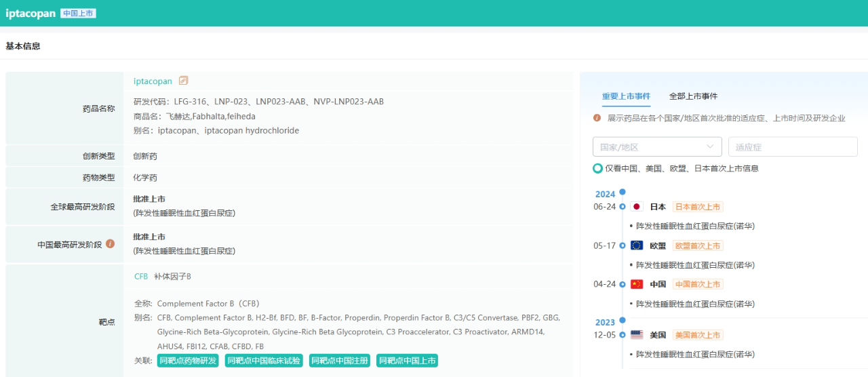Switch to the 重要上市事件 tab
Screen dimensions: 868x377
click(626, 96)
